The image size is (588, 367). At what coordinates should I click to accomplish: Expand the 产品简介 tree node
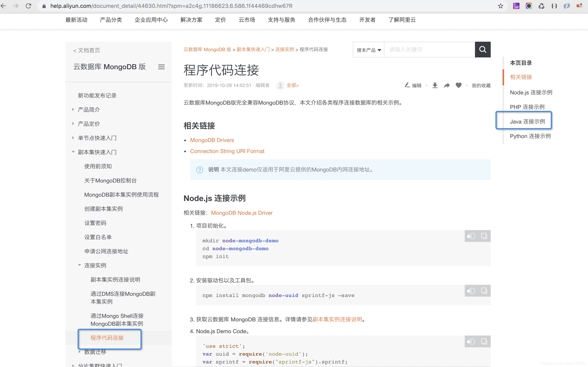click(x=73, y=110)
